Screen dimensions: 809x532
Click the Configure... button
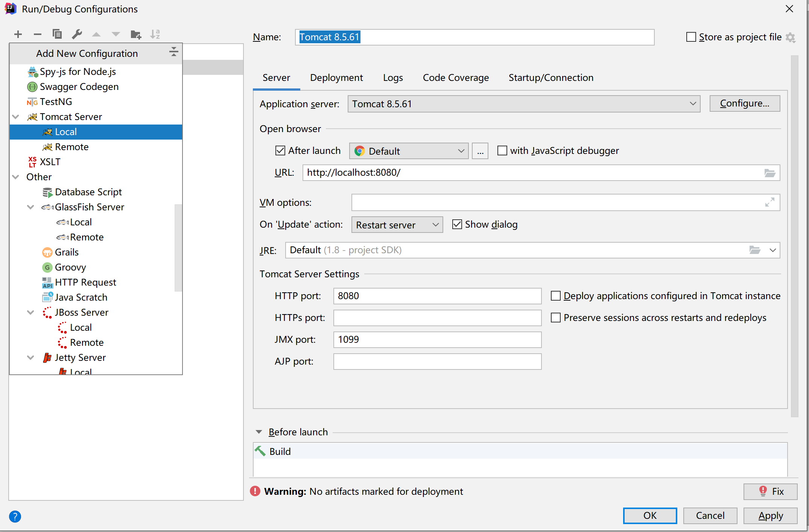coord(744,103)
